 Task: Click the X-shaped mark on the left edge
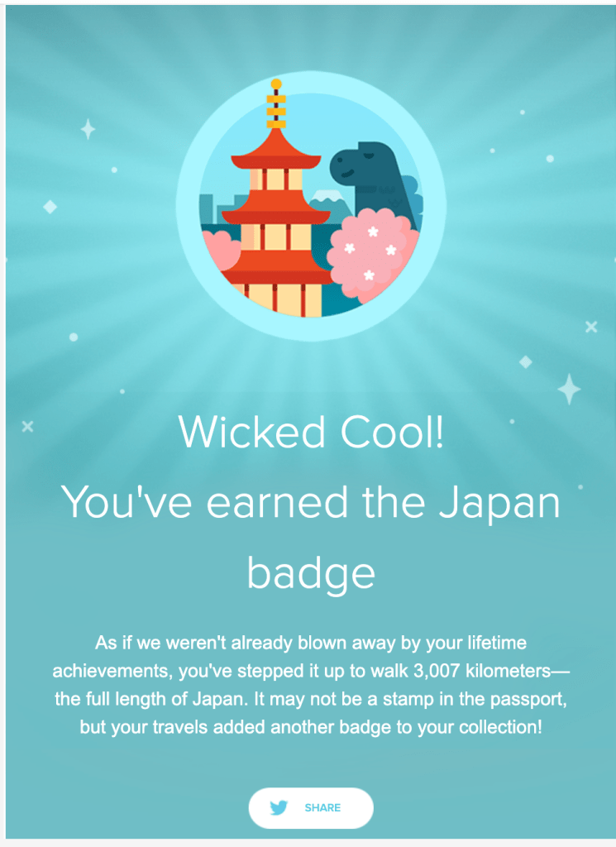27,426
